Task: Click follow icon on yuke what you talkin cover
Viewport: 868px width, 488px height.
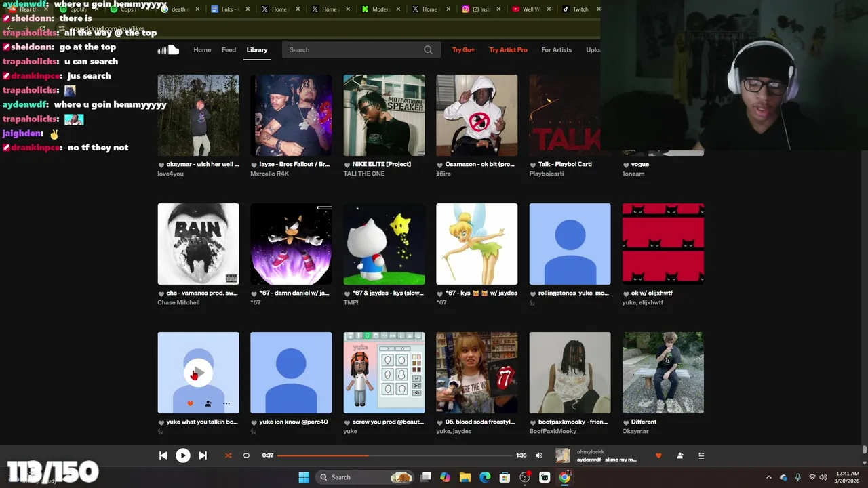Action: 208,403
